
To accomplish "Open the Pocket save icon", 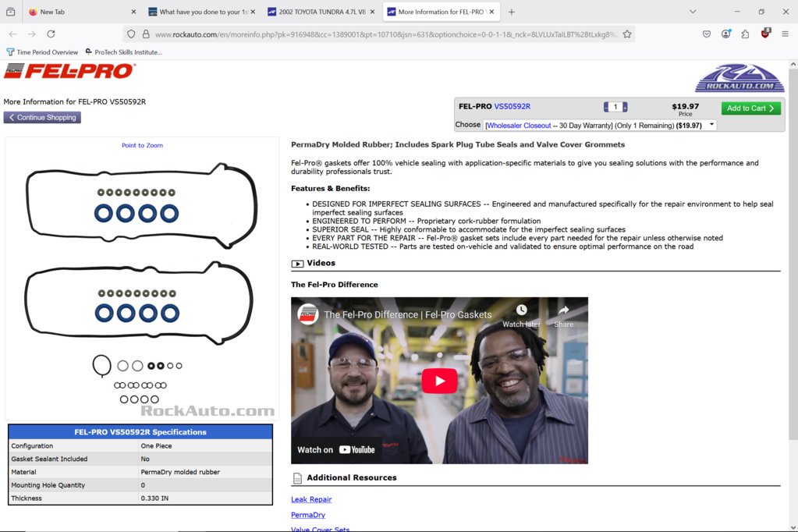I will click(x=707, y=34).
